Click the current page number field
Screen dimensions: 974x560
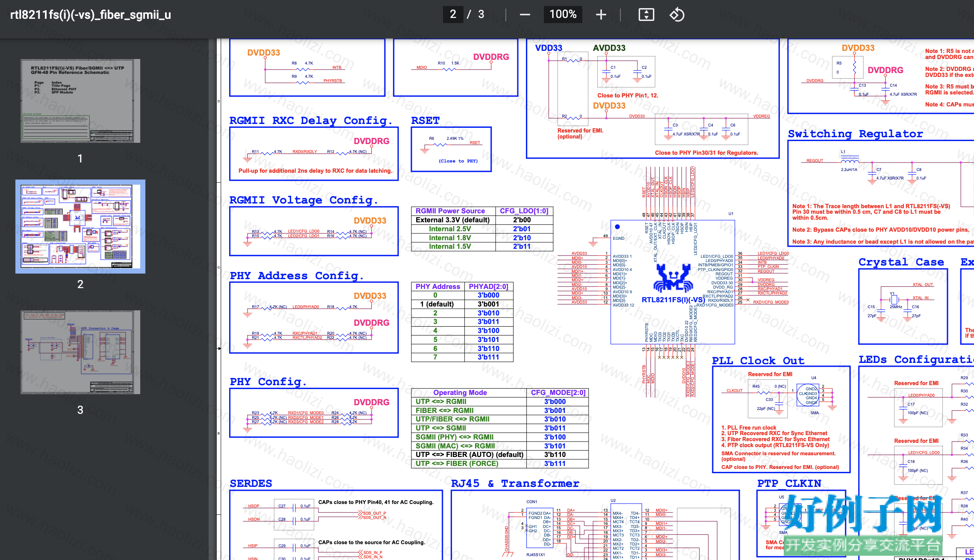coord(453,14)
